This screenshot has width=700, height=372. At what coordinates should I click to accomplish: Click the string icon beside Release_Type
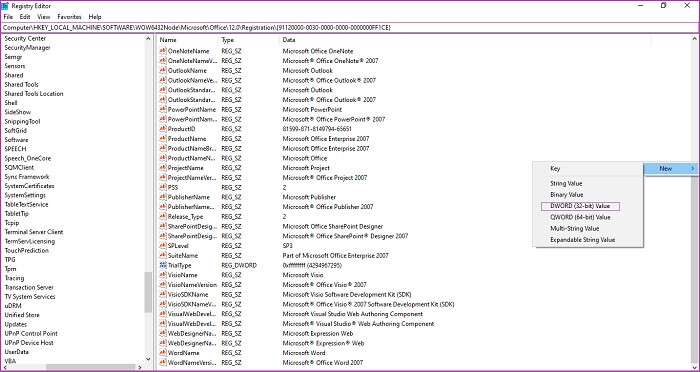tap(163, 217)
